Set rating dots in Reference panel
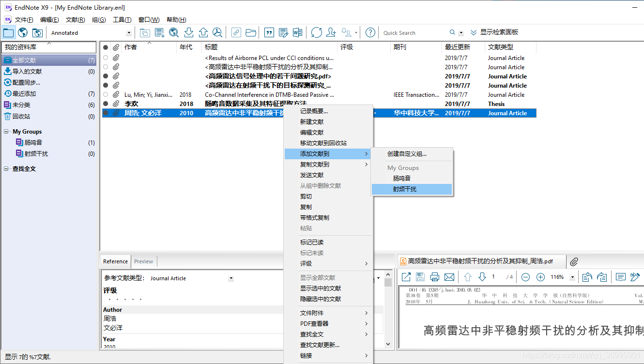This screenshot has width=644, height=364. click(x=125, y=299)
